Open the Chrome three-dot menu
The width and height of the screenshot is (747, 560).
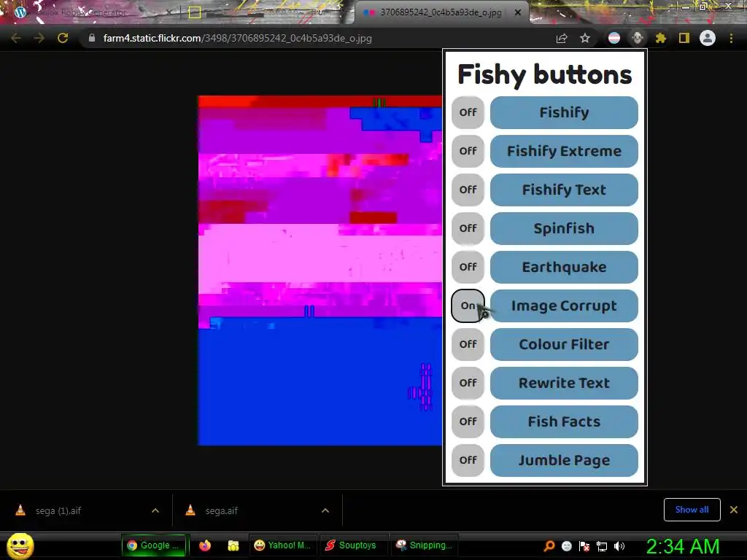731,38
